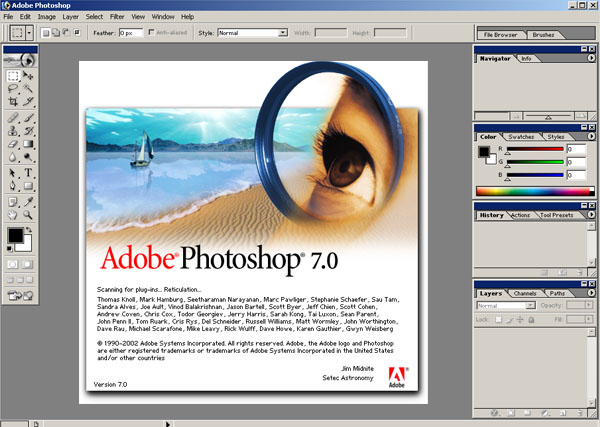Open the Filter menu

(x=117, y=17)
